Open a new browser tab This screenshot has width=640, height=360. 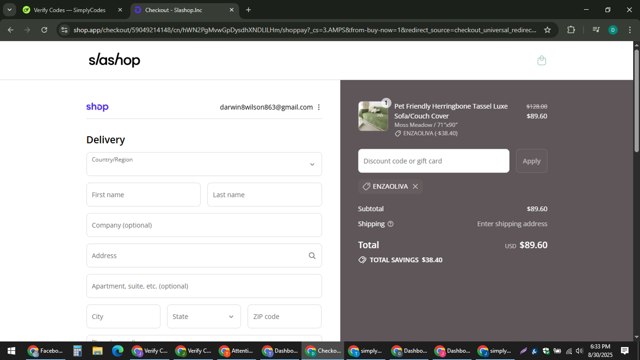pyautogui.click(x=248, y=10)
